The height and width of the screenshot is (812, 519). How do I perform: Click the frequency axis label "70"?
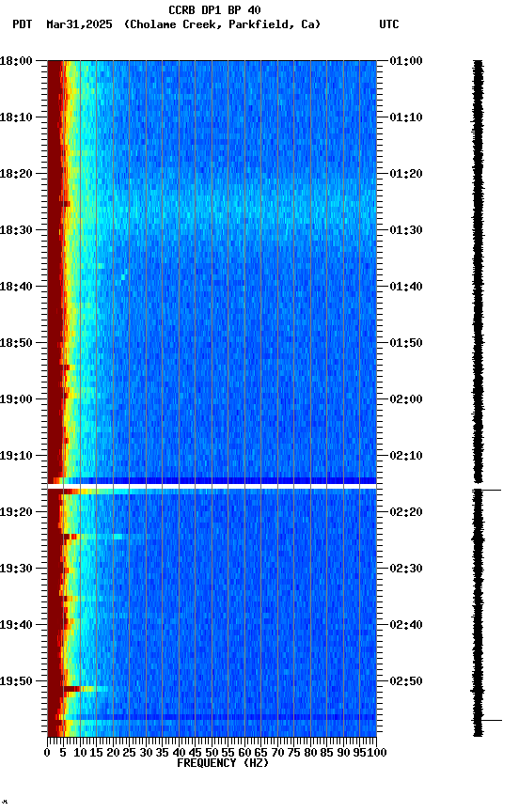277,753
